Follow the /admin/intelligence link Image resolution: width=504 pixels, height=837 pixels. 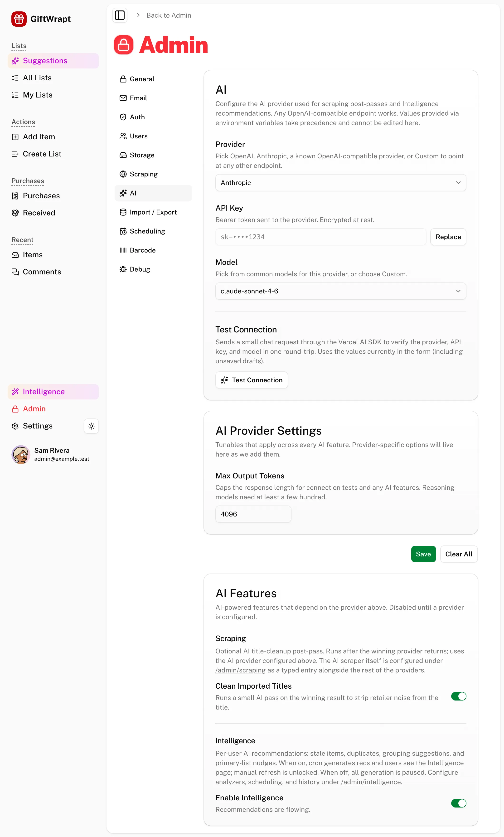pyautogui.click(x=371, y=782)
